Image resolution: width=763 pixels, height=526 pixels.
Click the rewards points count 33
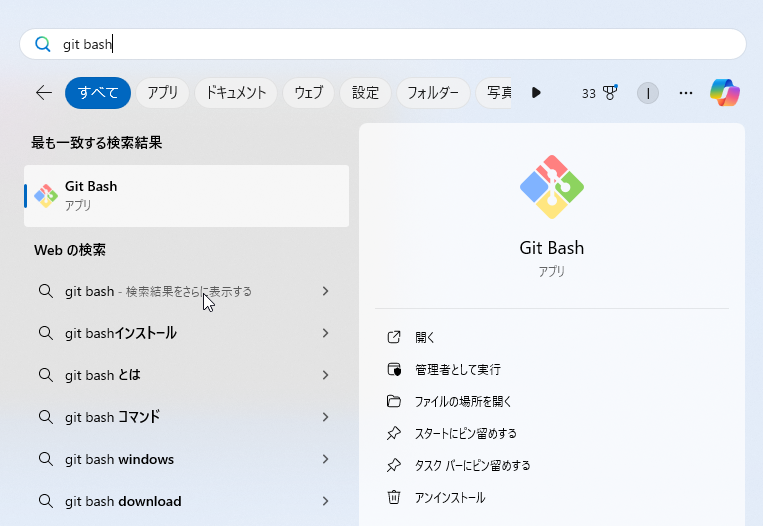tap(589, 93)
